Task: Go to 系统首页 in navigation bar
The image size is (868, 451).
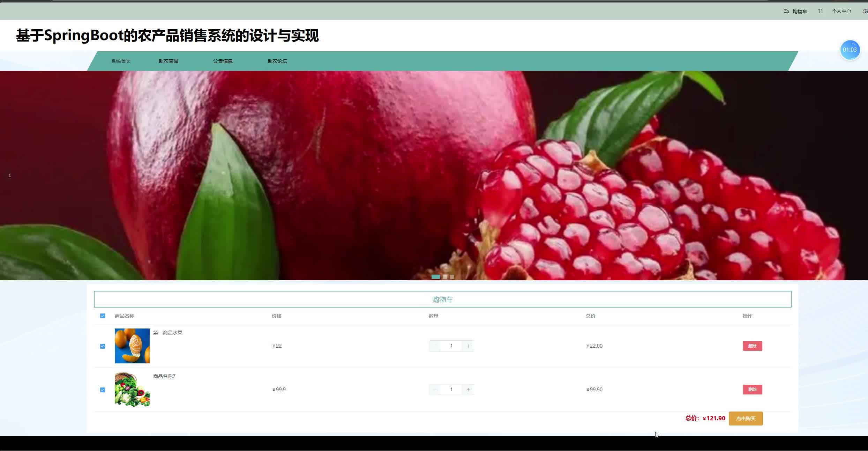Action: [x=121, y=61]
